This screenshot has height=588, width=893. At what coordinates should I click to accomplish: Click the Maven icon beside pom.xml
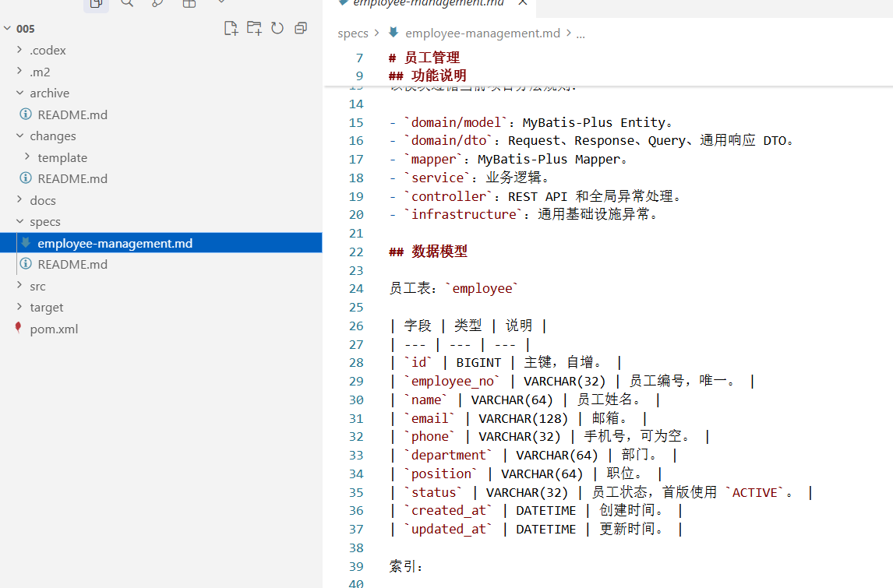tap(18, 328)
